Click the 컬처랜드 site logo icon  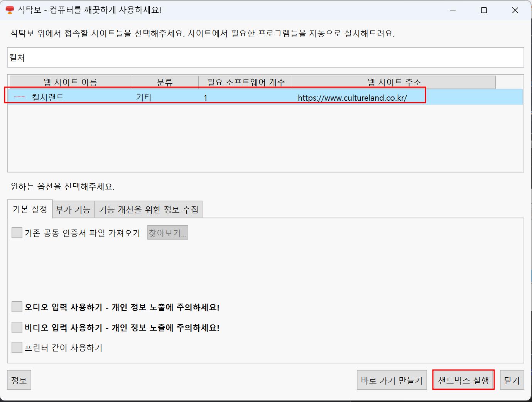(20, 97)
